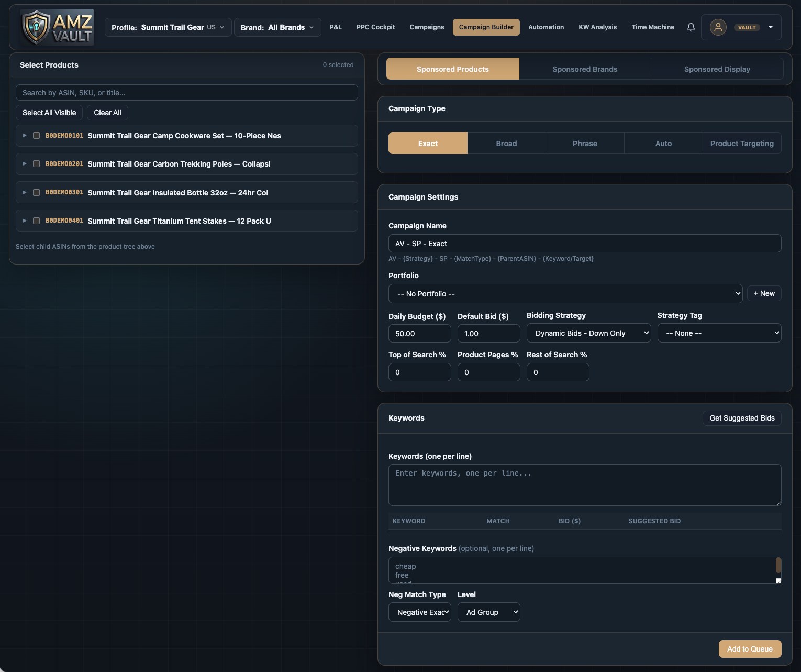Click the KEYWORD column header
This screenshot has width=801, height=672.
[x=409, y=521]
